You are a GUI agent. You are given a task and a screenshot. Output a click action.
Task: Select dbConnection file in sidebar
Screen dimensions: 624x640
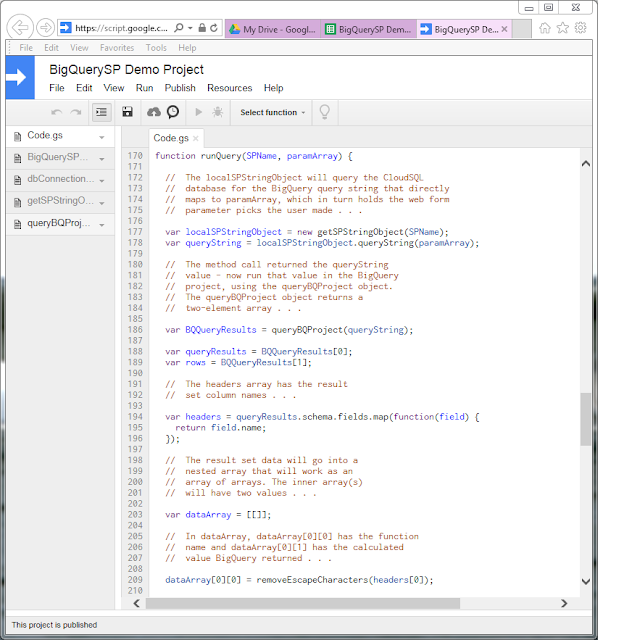coord(60,179)
